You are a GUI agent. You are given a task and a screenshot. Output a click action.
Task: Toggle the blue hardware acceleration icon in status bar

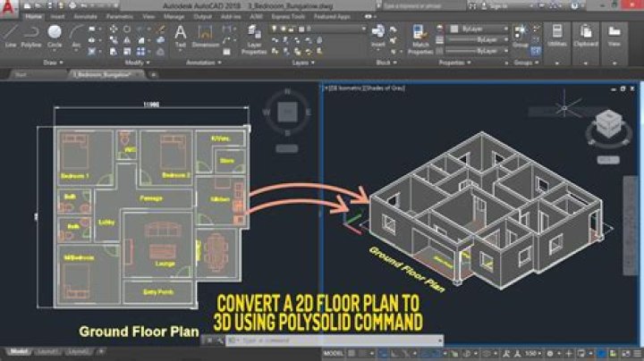pos(601,353)
